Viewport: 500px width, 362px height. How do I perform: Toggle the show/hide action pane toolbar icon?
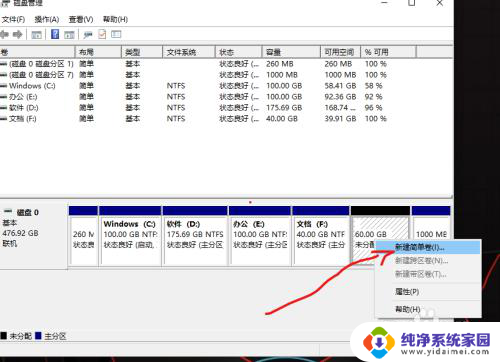pyautogui.click(x=69, y=34)
